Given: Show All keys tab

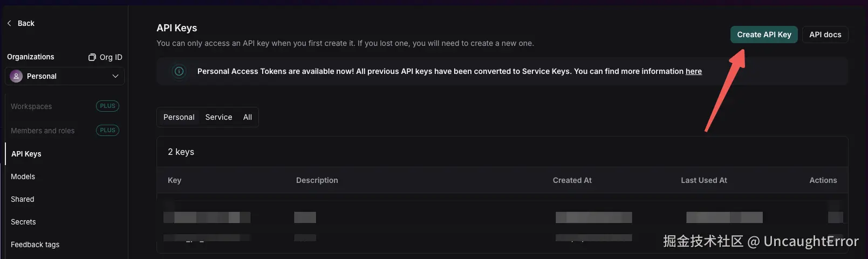Looking at the screenshot, I should [x=248, y=117].
